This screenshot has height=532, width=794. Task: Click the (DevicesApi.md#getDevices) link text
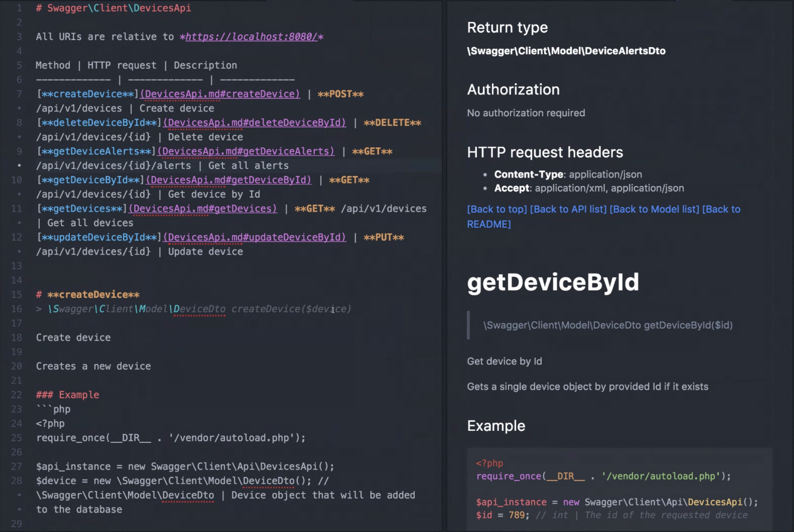[203, 209]
